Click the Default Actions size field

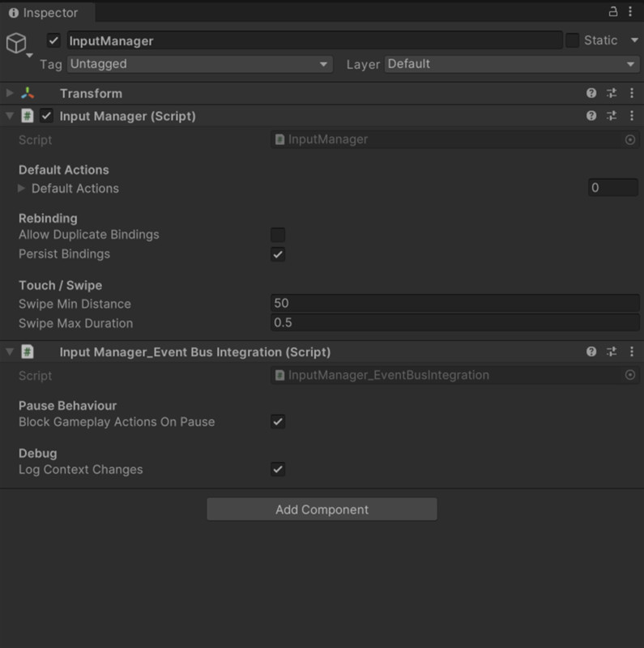coord(613,188)
